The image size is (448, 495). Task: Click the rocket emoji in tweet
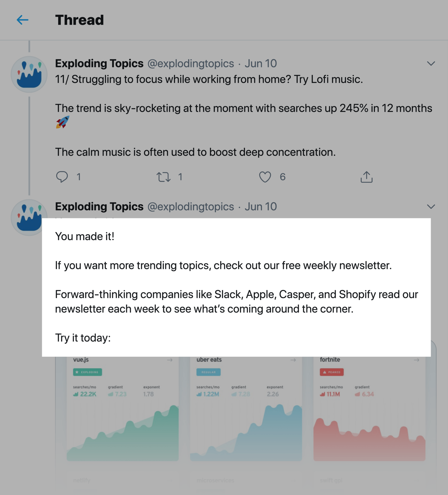(x=62, y=122)
